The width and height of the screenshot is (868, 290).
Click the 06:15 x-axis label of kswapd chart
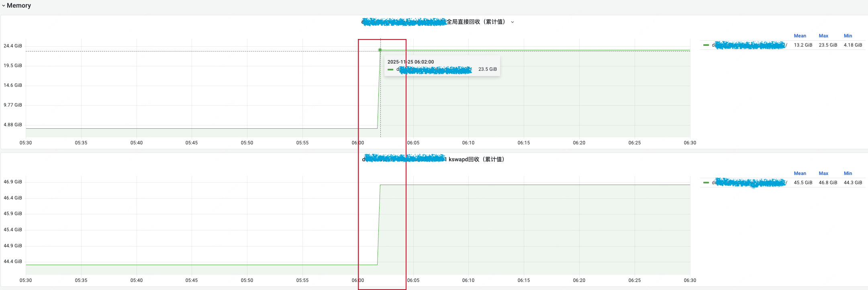click(523, 280)
